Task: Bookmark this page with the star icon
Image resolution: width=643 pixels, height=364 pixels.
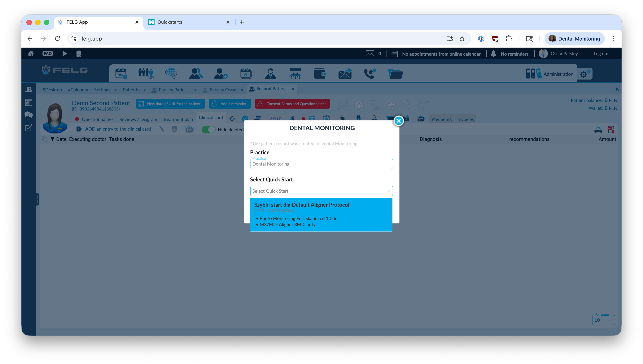Action: click(x=462, y=38)
